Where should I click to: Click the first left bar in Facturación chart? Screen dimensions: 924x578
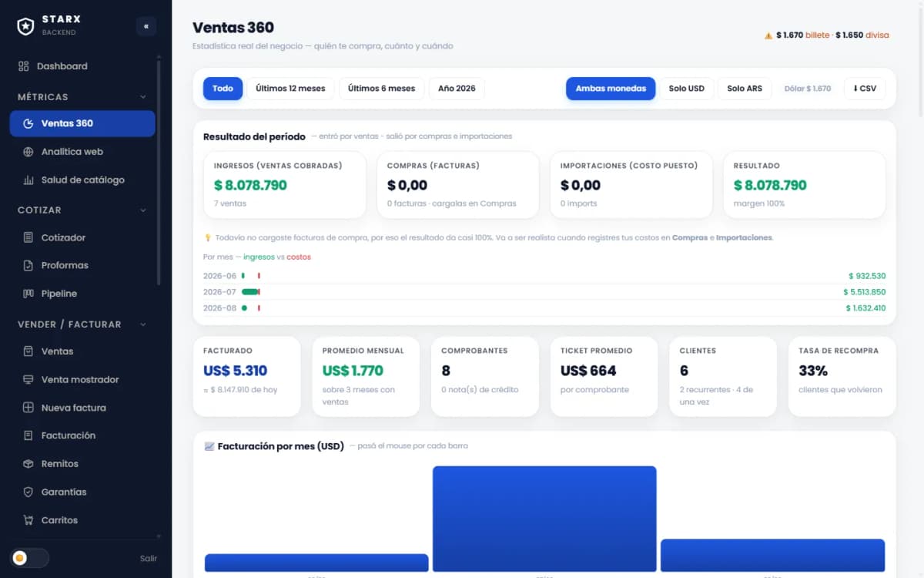point(316,563)
